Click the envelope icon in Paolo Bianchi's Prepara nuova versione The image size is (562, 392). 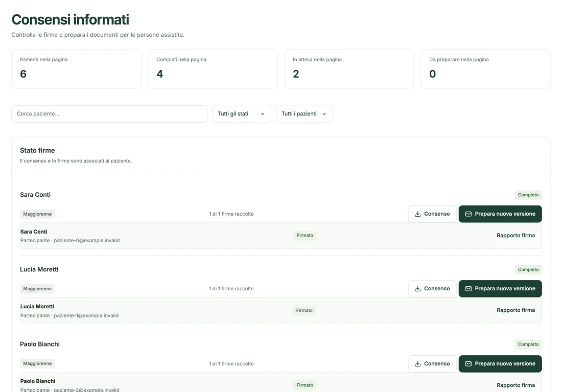tap(468, 364)
